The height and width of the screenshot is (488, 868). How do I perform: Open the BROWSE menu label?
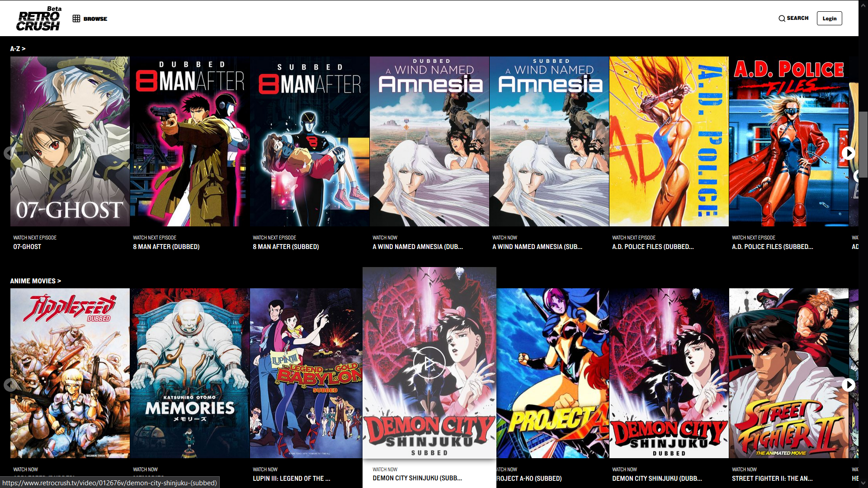pyautogui.click(x=95, y=19)
